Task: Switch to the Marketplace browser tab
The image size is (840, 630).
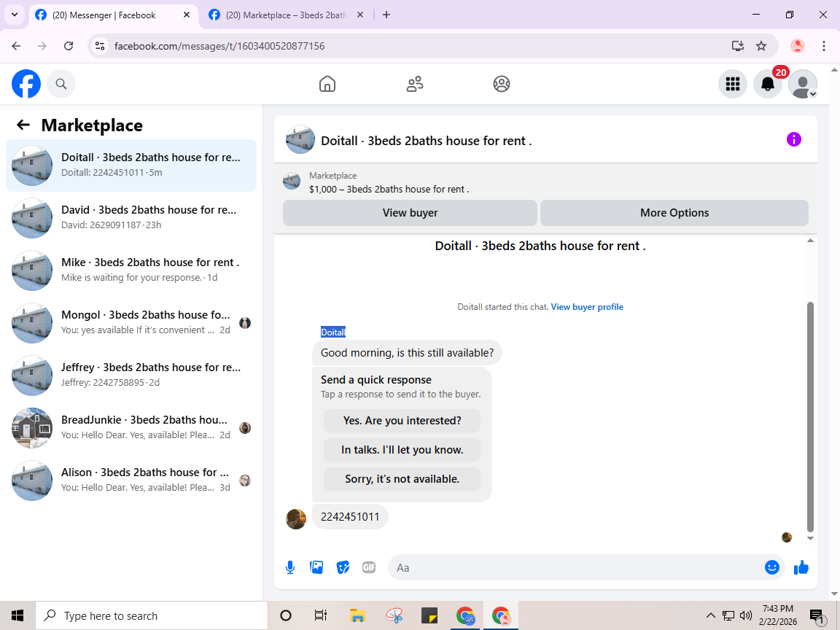Action: click(x=286, y=15)
